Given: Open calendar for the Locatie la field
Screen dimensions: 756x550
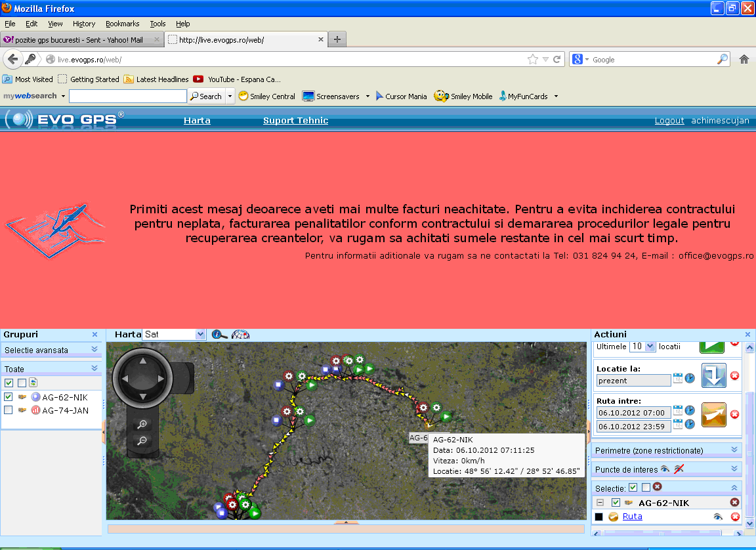Looking at the screenshot, I should click(677, 379).
